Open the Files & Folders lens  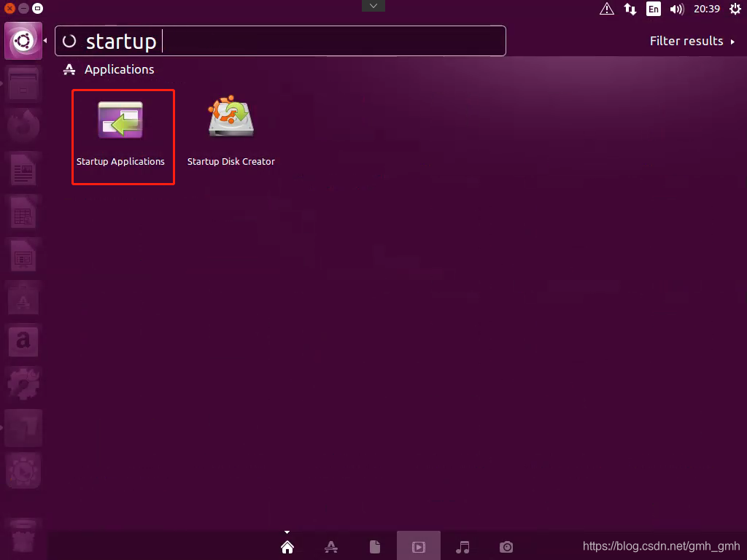click(x=374, y=545)
